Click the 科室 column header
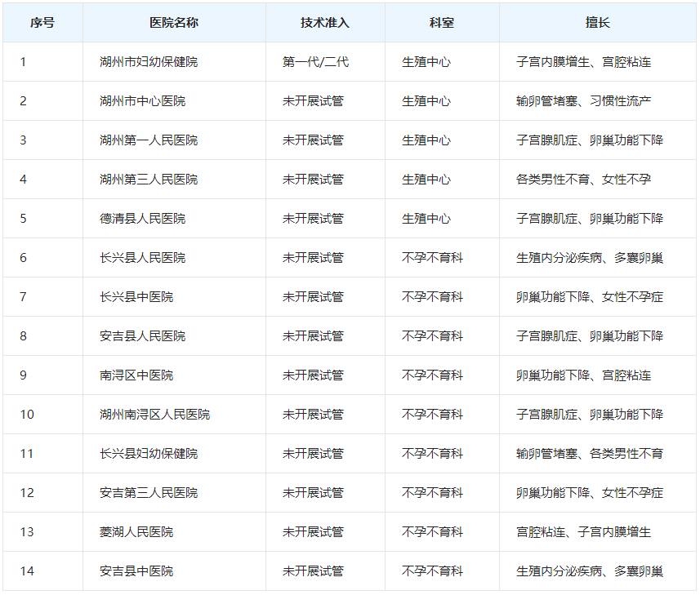 (442, 23)
